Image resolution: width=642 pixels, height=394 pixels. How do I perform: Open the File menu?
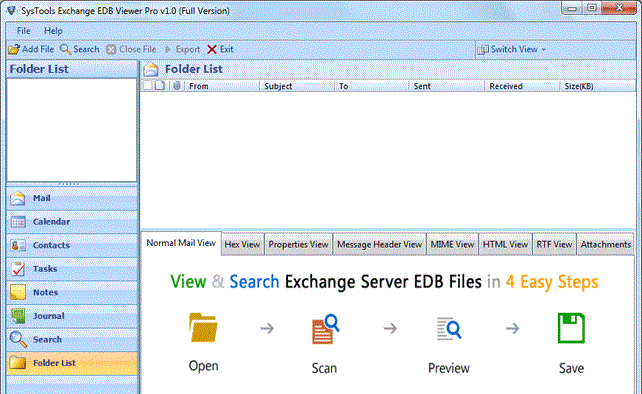[x=23, y=31]
